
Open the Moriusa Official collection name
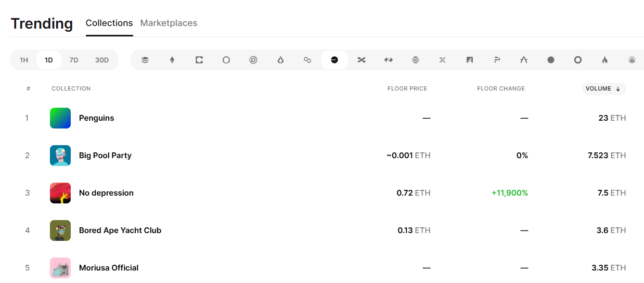pos(109,268)
